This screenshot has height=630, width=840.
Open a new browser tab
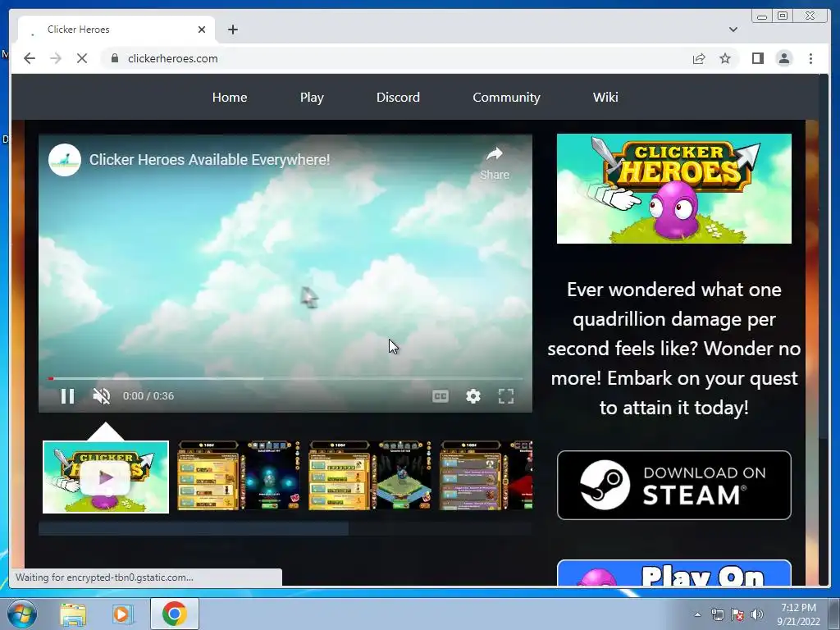(x=232, y=30)
